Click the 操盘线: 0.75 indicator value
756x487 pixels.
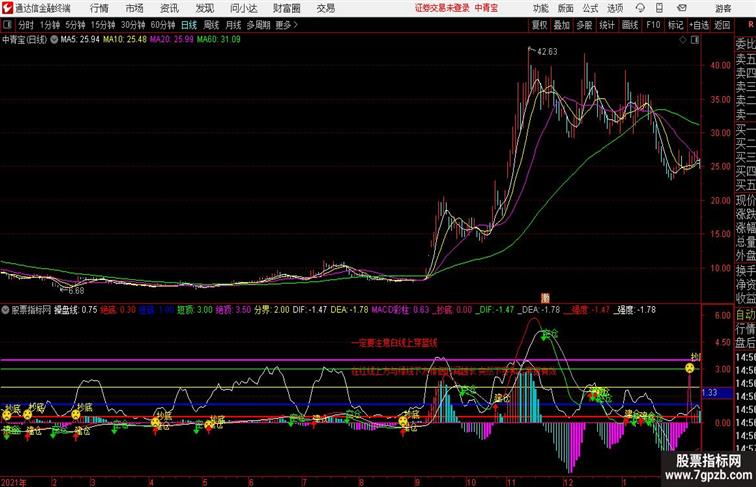pos(75,310)
